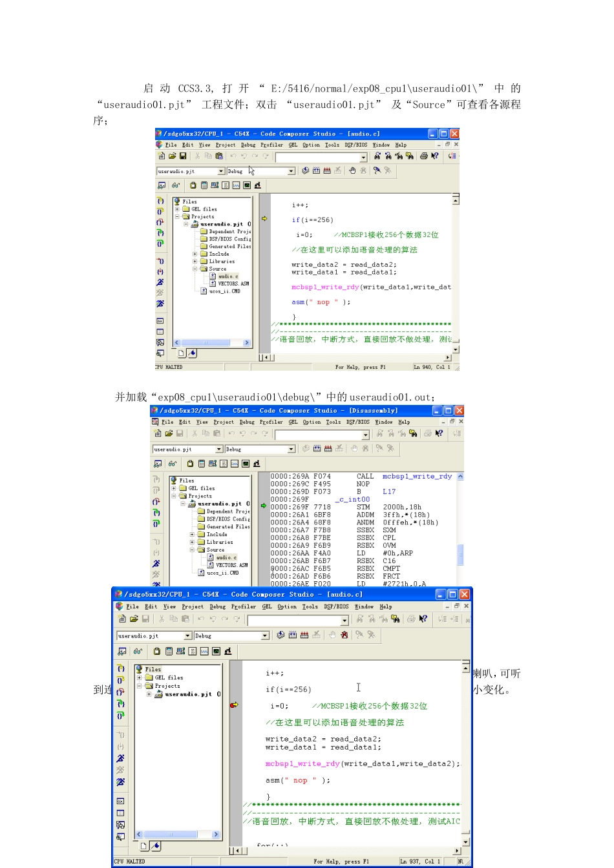Toggle breakpoint hand icon in front audio.c window
This screenshot has width=614, height=868.
tap(332, 635)
